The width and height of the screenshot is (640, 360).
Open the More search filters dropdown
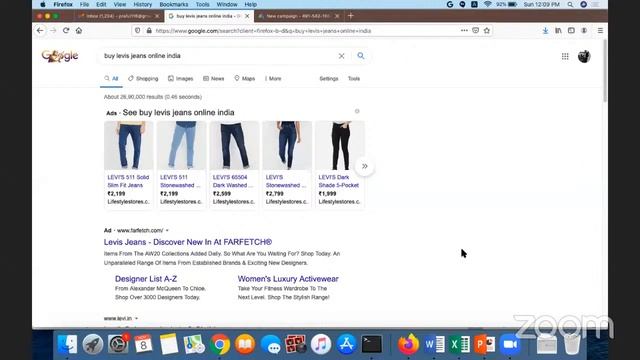tap(273, 78)
